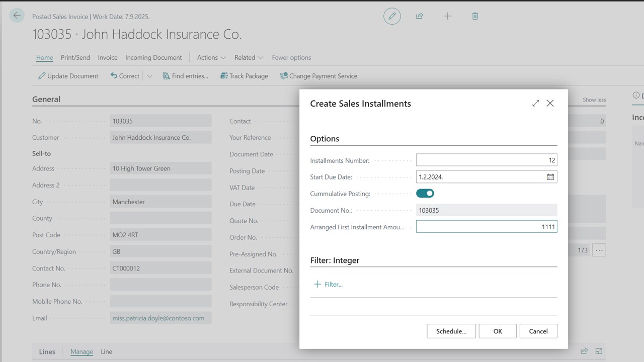Click the Schedule... button

pyautogui.click(x=451, y=331)
